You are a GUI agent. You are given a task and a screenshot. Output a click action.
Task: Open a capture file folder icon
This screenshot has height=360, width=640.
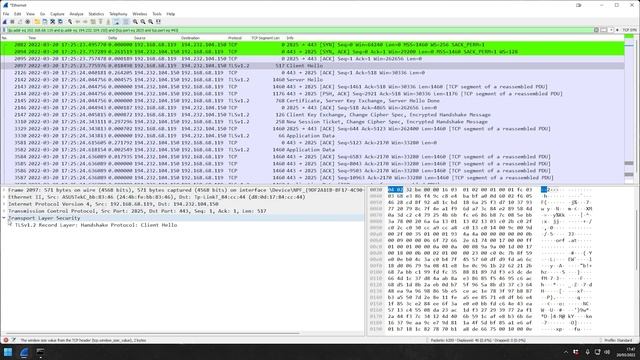37,22
